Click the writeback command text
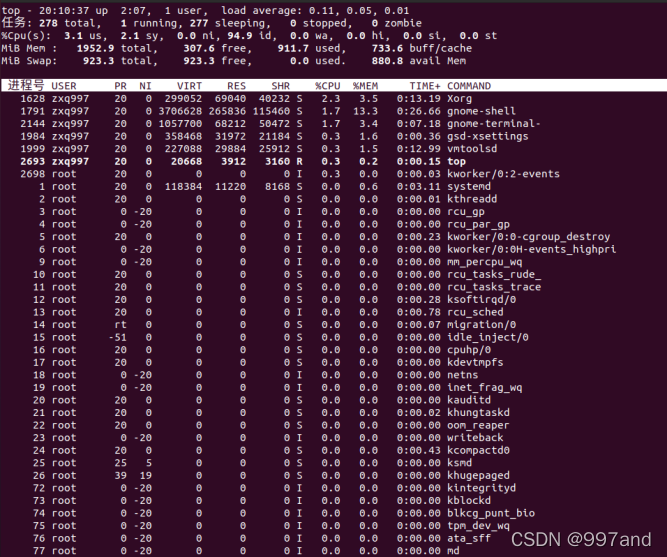667x557 pixels. click(475, 438)
